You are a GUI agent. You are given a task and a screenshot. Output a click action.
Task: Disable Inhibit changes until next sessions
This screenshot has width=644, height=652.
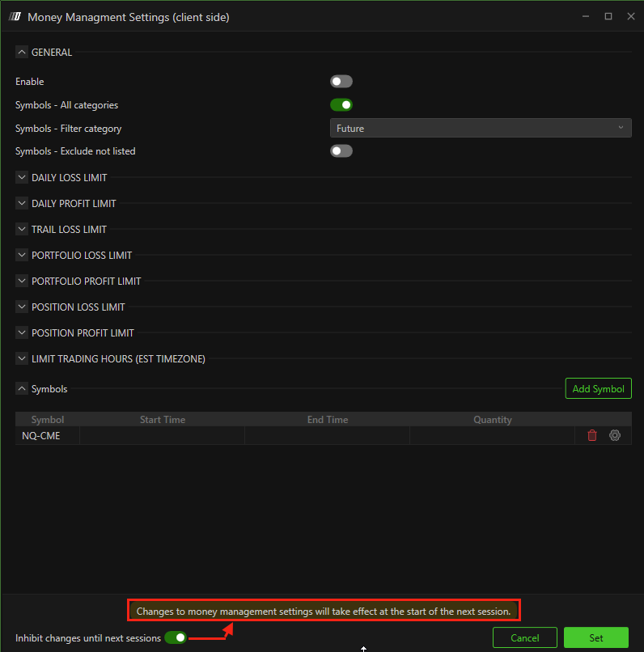176,637
